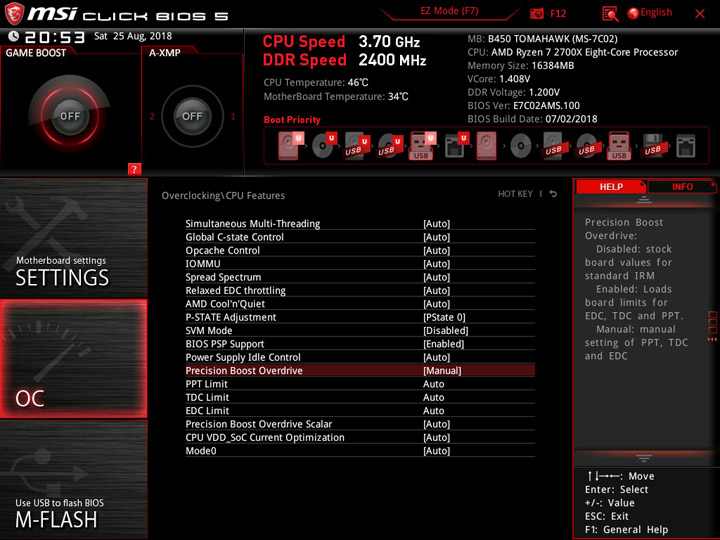
Task: Select the legacy hard drive boot icon
Action: click(486, 146)
